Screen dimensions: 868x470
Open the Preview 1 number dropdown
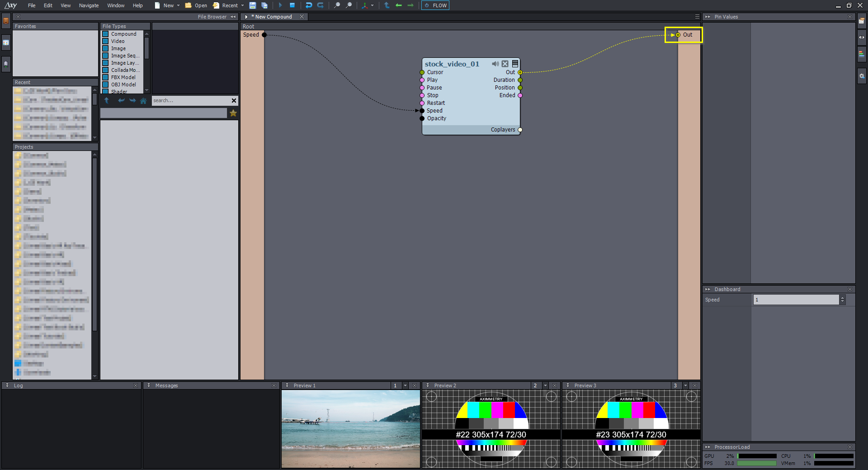point(405,385)
